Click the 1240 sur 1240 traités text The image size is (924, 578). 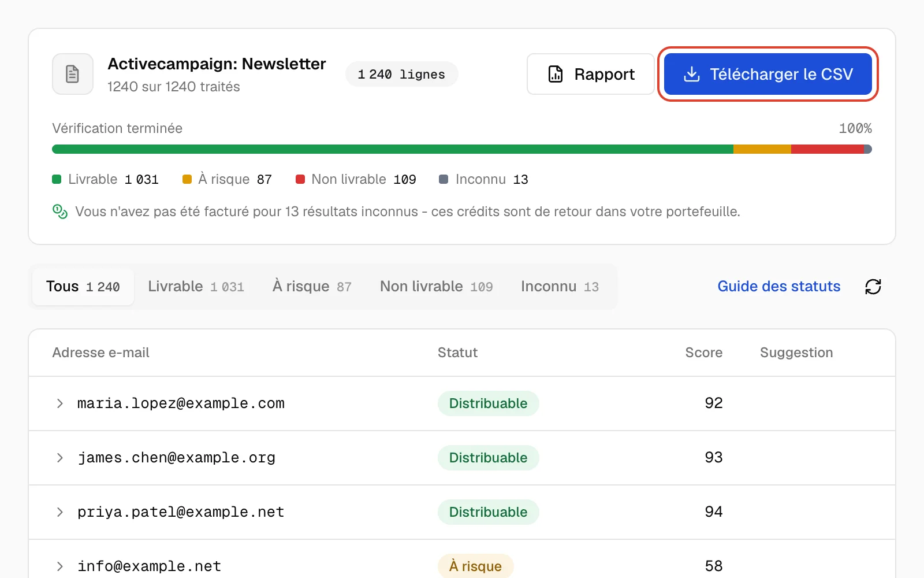click(173, 87)
